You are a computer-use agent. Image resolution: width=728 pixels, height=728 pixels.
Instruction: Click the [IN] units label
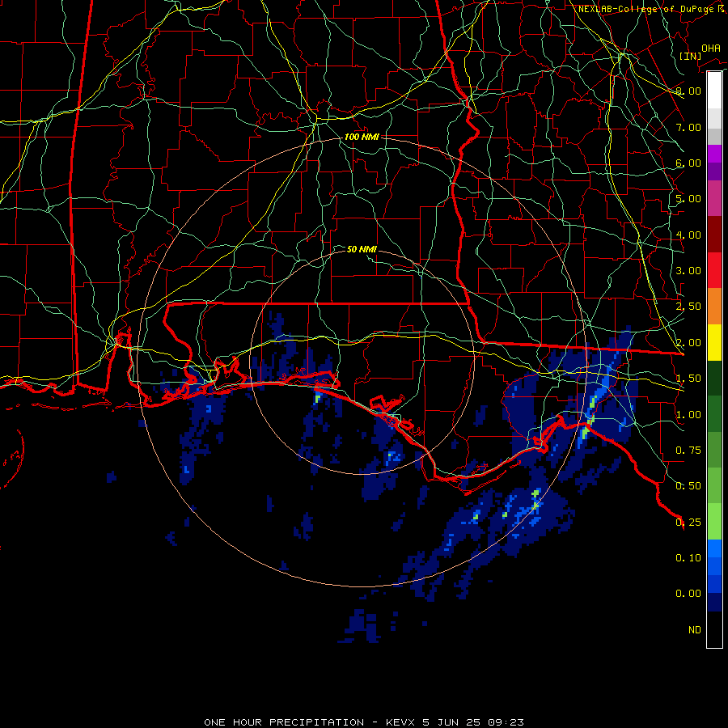pos(690,56)
